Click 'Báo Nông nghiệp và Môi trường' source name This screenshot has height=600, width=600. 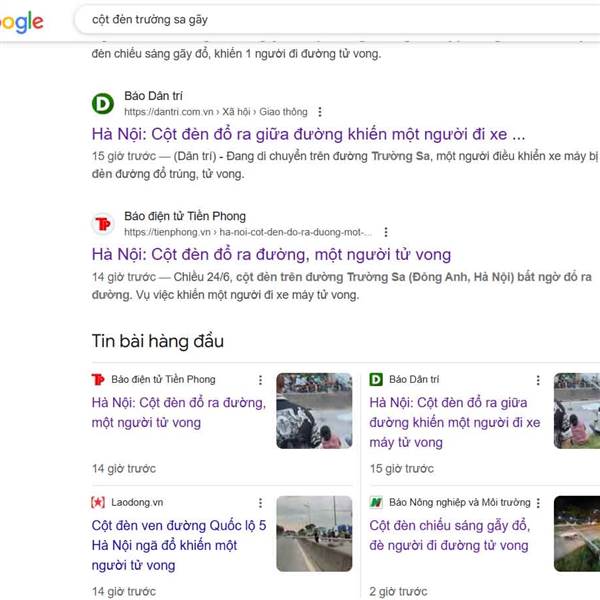point(460,502)
